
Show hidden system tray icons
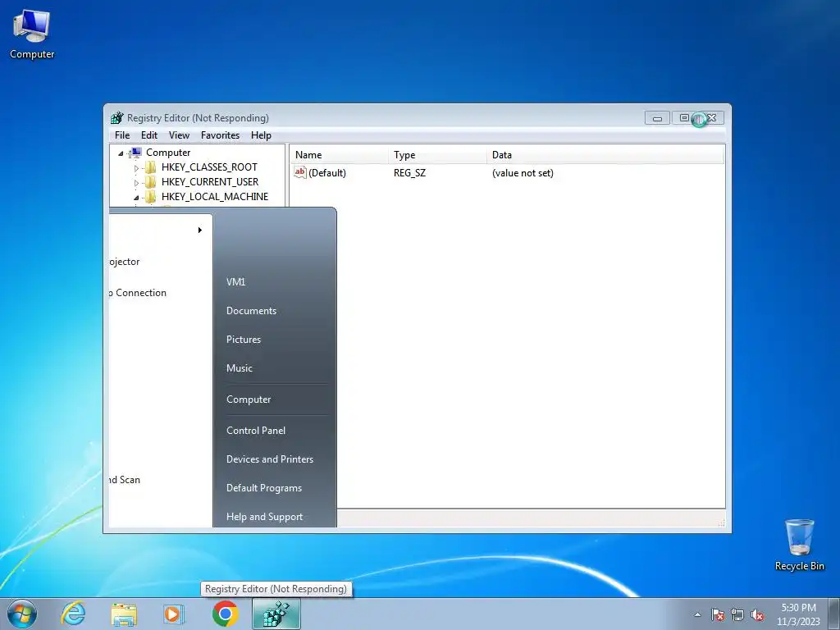coord(697,614)
